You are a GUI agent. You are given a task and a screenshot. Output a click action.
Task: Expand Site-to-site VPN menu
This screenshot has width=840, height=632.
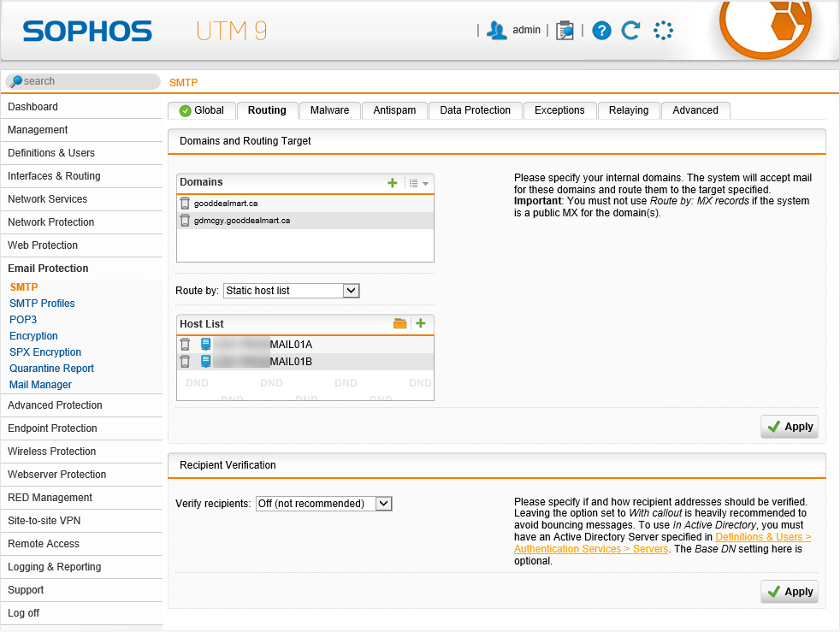(82, 521)
